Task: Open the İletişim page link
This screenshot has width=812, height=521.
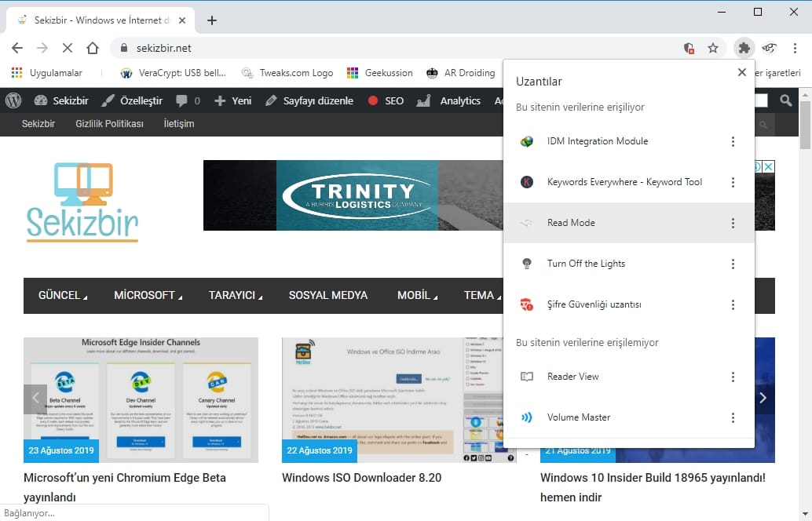Action: [179, 124]
